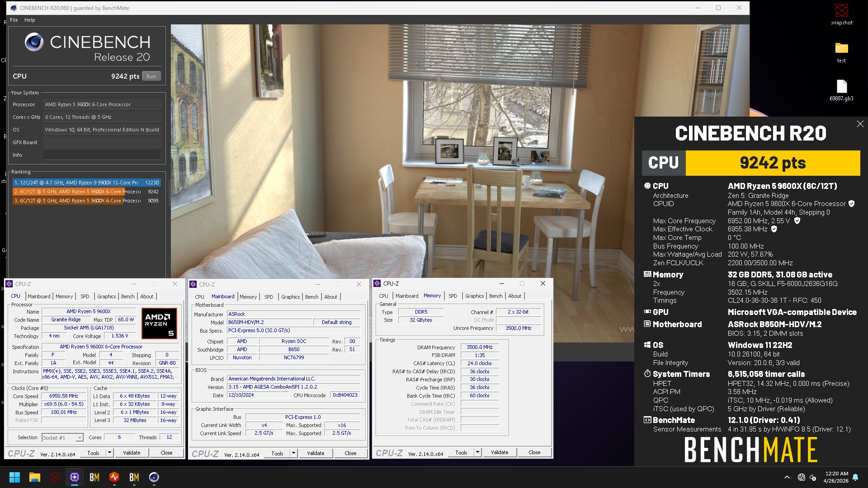Open the File menu in Cinebench
Viewport: 868px width, 488px height.
coord(14,20)
